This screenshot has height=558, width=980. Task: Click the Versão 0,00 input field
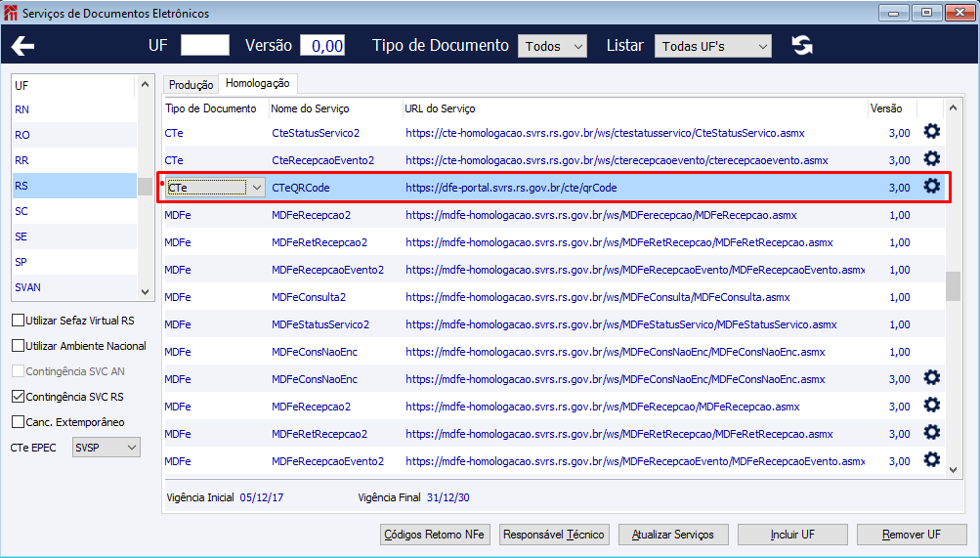[x=322, y=45]
